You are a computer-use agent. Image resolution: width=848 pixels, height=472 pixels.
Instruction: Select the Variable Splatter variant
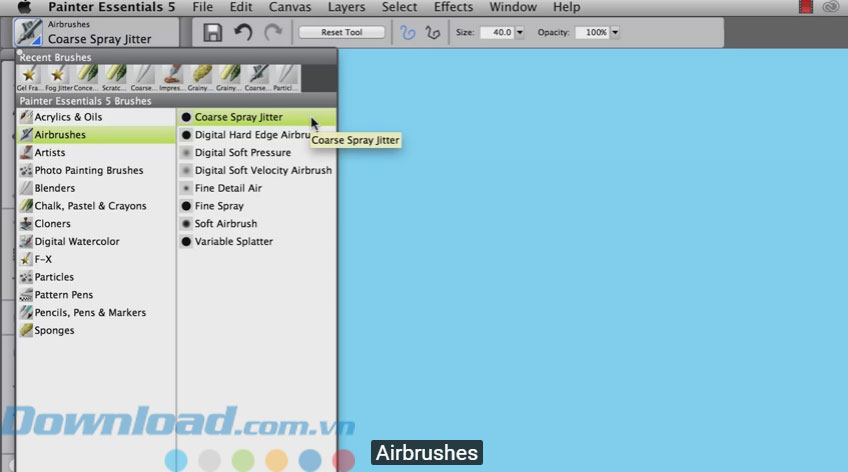[256, 242]
